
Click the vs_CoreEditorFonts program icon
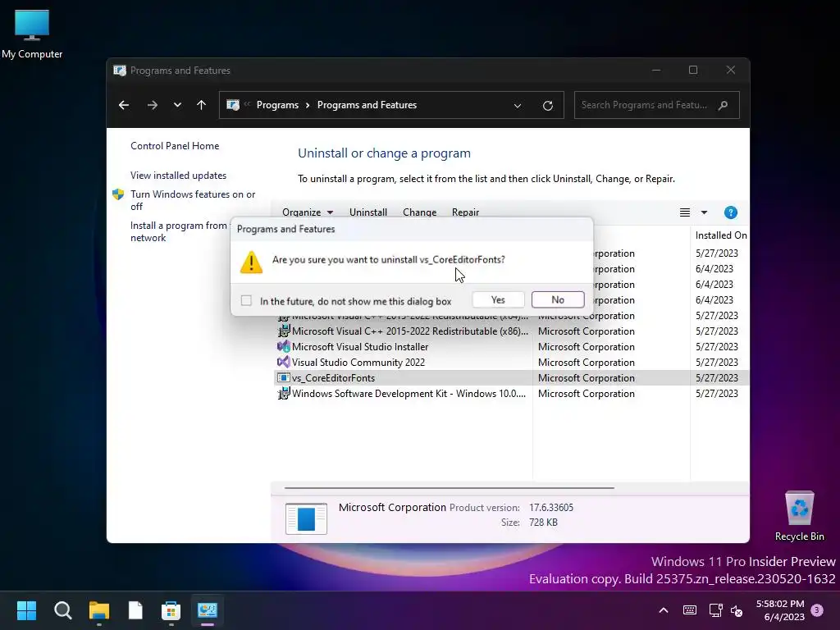[x=283, y=377]
